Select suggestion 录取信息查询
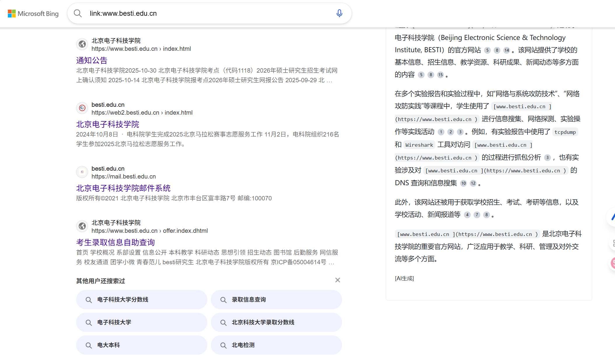Screen dimensions: 615x364 tap(276, 300)
